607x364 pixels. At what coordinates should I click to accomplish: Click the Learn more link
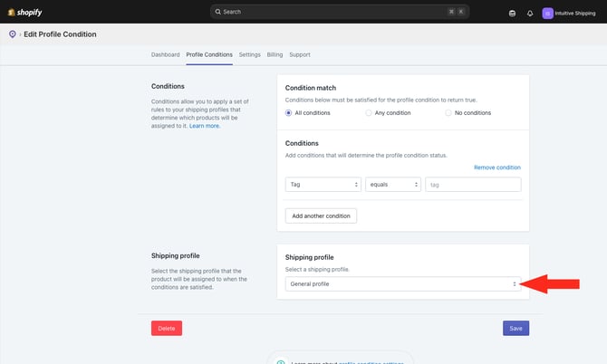[x=205, y=126]
